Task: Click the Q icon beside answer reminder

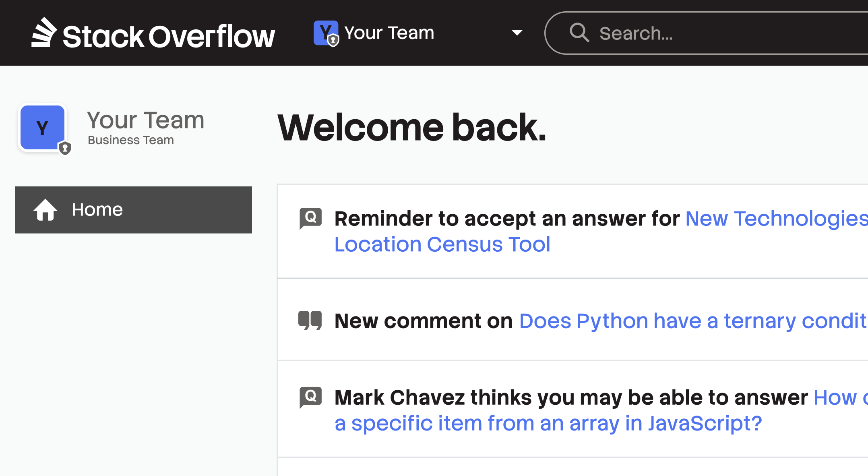Action: 310,218
